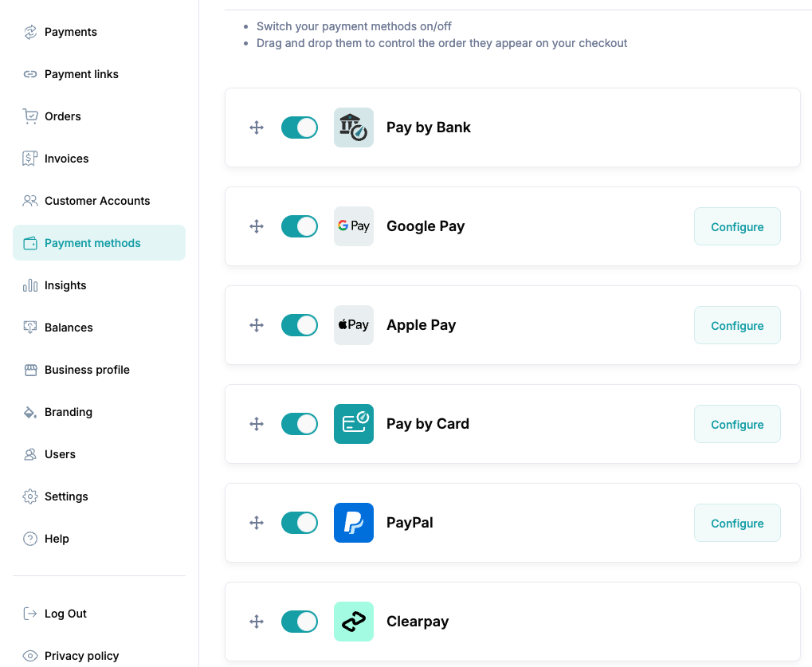
Task: Switch off the Clearpay toggle
Action: click(300, 622)
